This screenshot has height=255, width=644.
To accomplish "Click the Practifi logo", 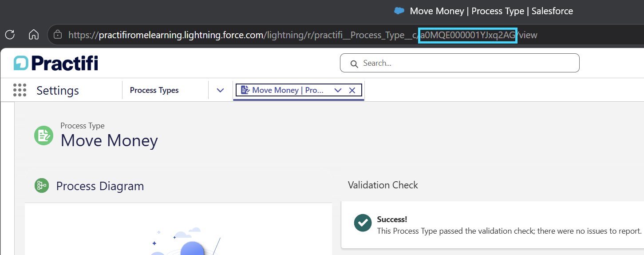I will click(56, 63).
